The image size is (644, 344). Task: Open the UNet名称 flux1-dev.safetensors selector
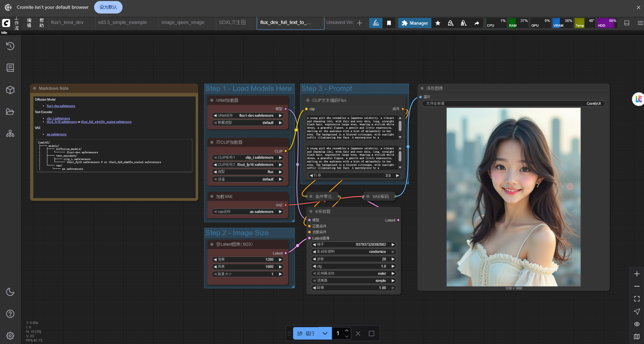(x=248, y=115)
